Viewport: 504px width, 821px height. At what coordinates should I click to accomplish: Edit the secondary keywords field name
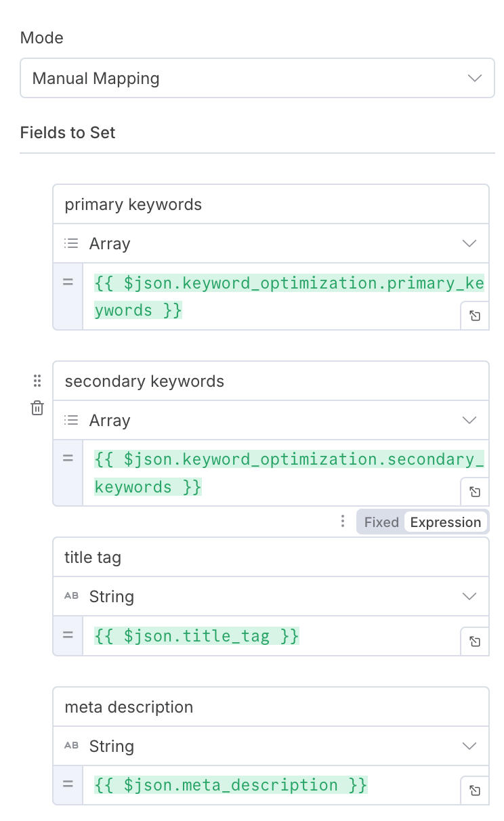click(270, 381)
